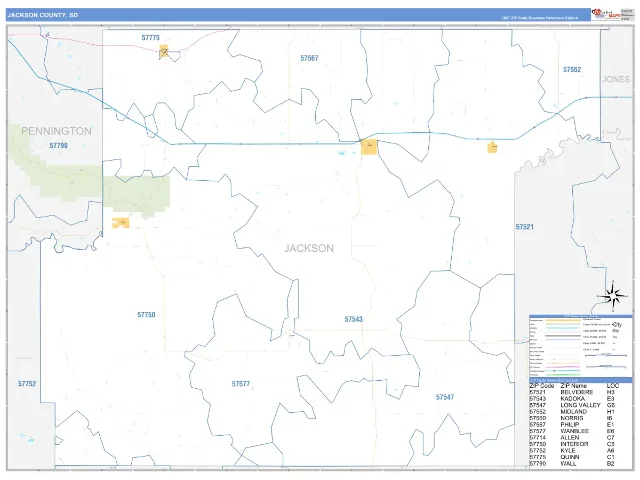Click the blue ZIP code index header bar
This screenshot has height=480, width=640.
tap(581, 380)
